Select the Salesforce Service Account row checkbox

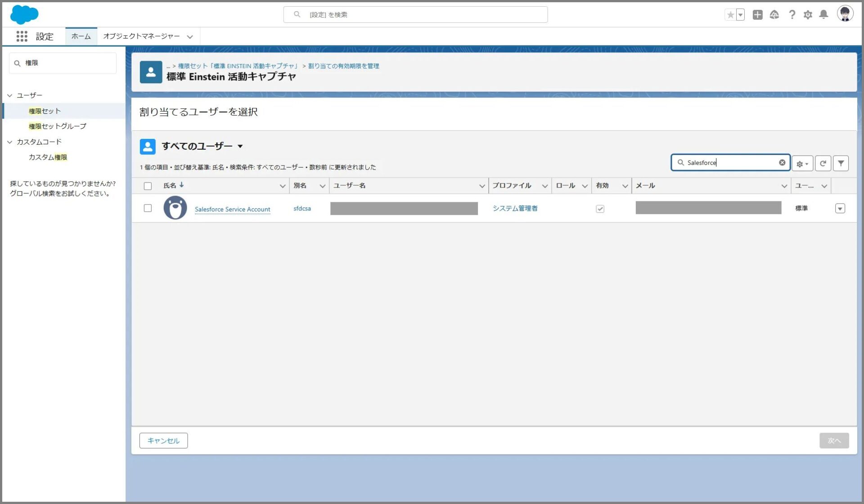[148, 208]
